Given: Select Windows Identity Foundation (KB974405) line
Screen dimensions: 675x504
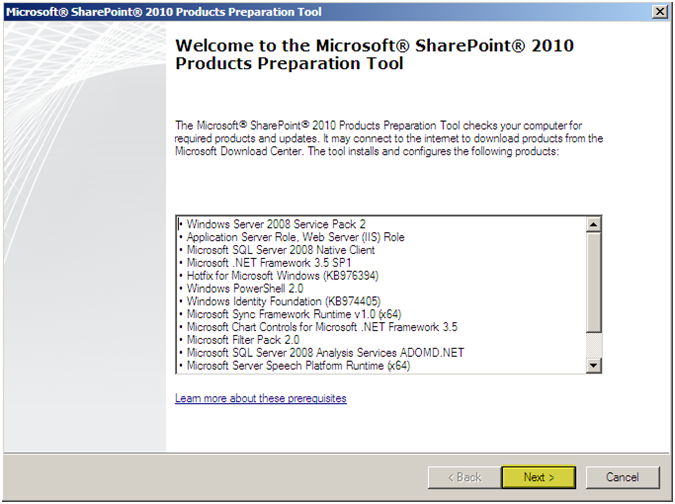Looking at the screenshot, I should 284,301.
